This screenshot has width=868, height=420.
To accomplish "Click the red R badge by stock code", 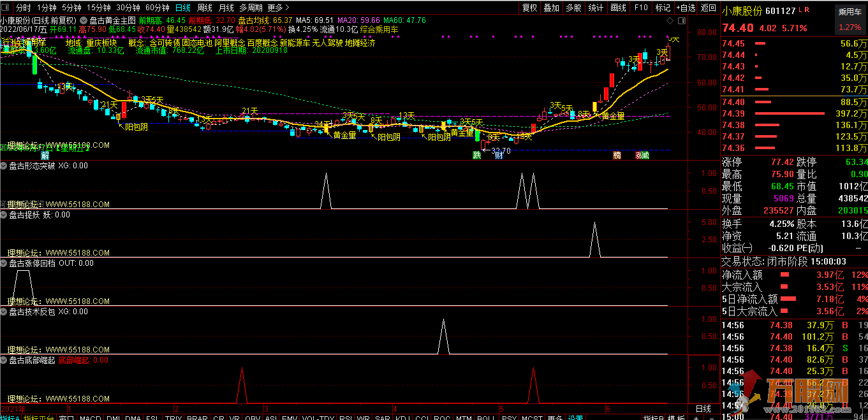I will 807,11.
